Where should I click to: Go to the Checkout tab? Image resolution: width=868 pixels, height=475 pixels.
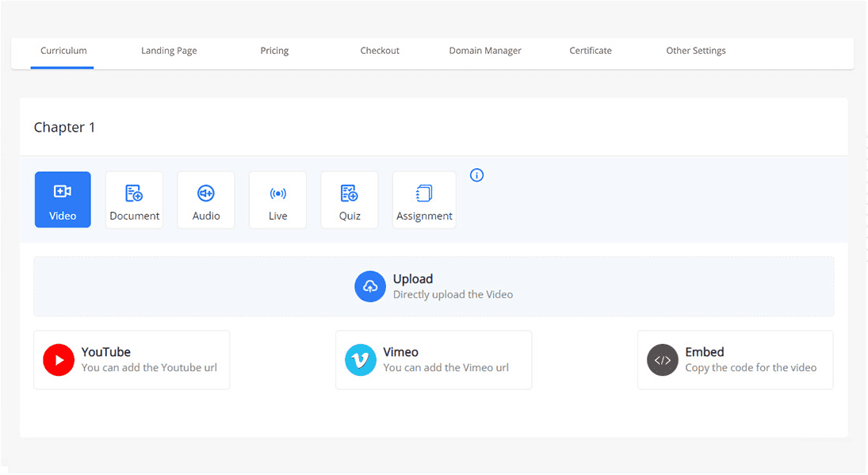pos(379,50)
